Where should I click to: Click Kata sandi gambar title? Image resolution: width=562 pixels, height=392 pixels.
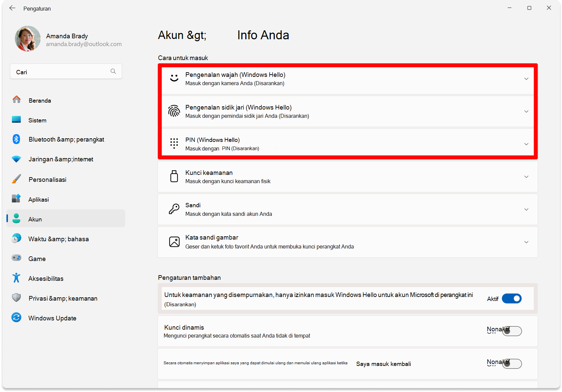[x=212, y=238]
